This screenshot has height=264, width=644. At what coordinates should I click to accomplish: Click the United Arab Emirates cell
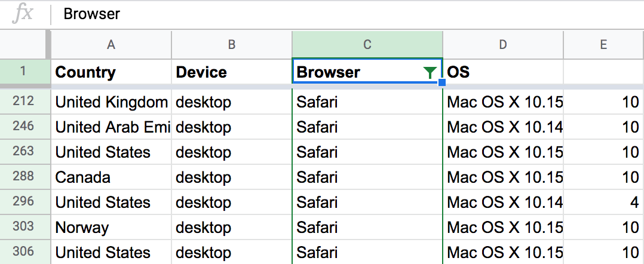point(111,127)
